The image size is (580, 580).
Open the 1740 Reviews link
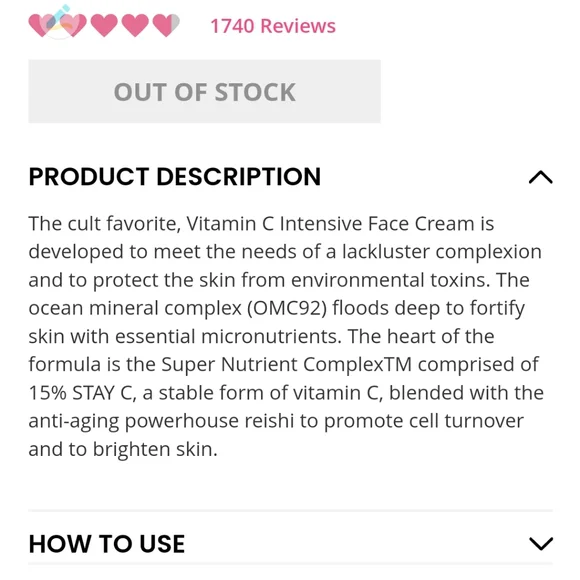point(273,26)
